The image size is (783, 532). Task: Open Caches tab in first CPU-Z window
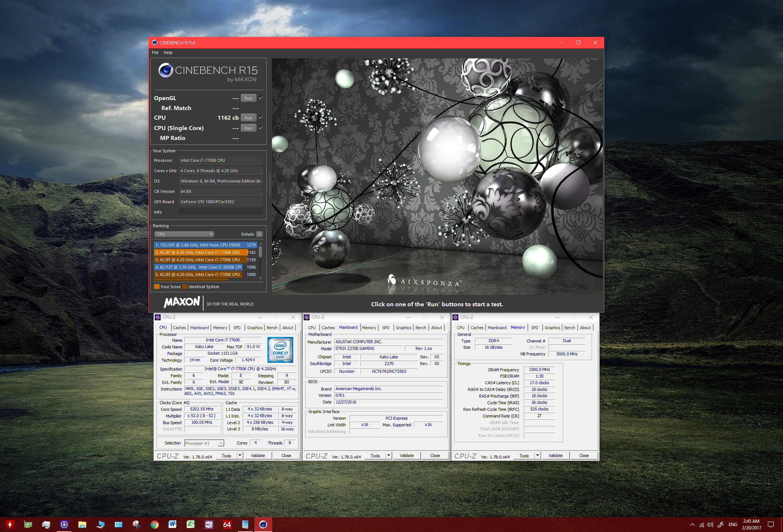click(179, 328)
